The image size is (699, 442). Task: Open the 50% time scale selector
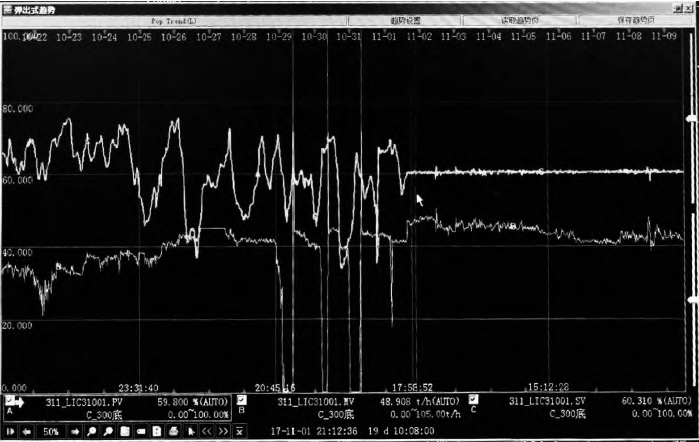click(49, 431)
